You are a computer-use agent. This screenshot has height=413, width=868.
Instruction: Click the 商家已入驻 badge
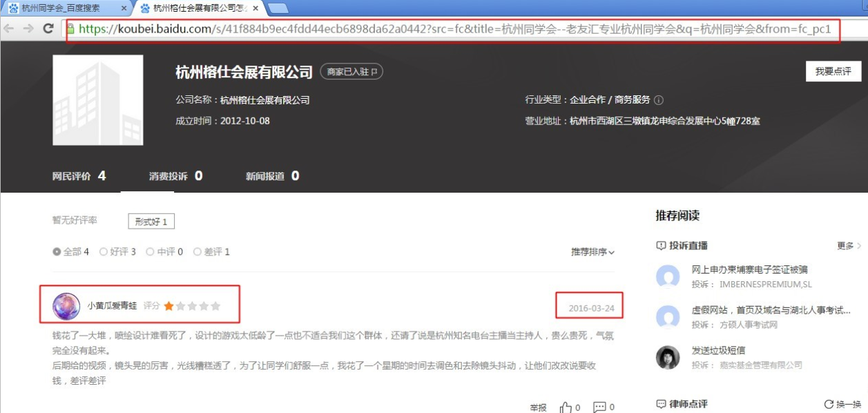(x=351, y=72)
